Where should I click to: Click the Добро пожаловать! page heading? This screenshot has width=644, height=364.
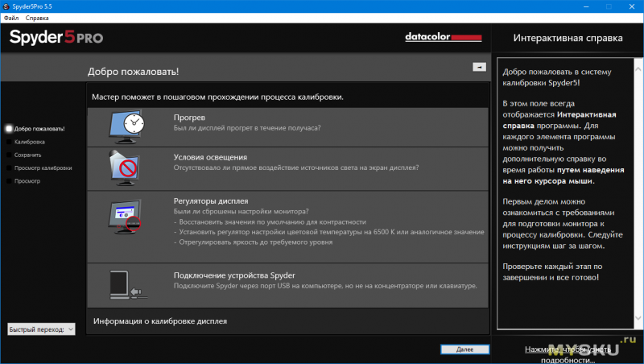[x=133, y=72]
